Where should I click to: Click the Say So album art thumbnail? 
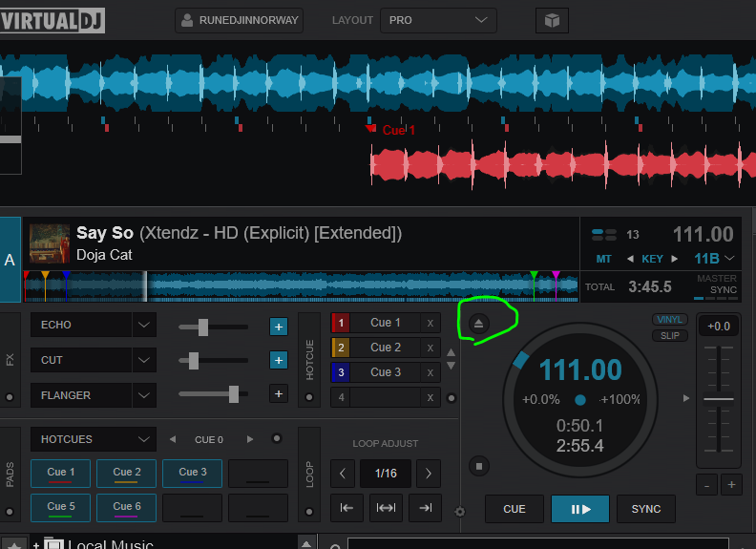[x=50, y=243]
